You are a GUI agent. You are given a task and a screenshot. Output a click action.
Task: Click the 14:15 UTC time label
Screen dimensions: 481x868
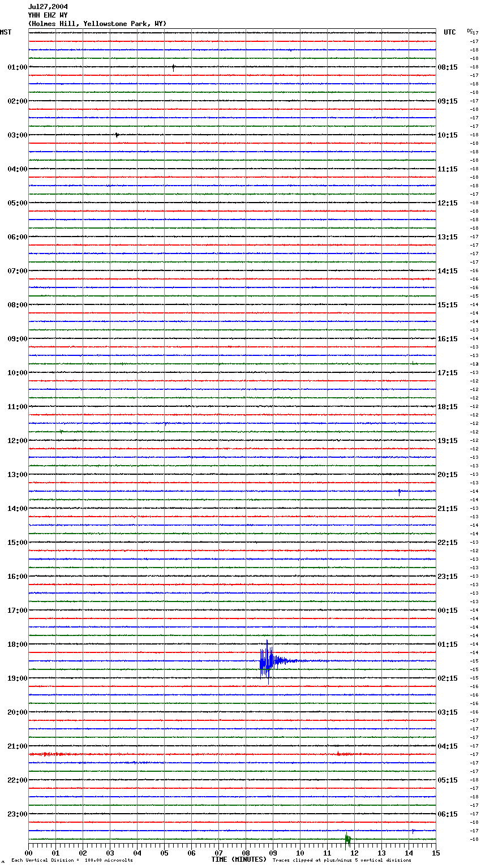tap(448, 271)
